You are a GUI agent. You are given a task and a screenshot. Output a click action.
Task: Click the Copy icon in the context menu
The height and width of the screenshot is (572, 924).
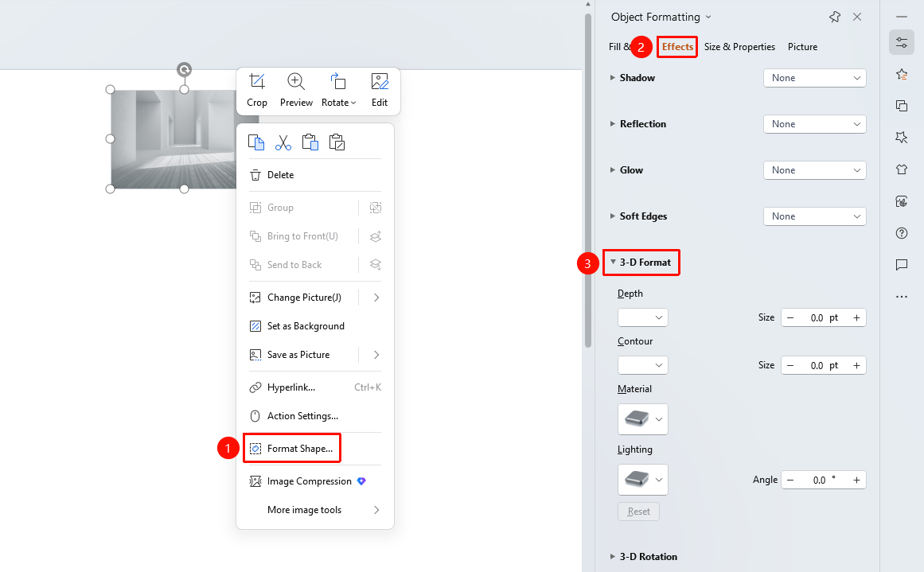256,142
